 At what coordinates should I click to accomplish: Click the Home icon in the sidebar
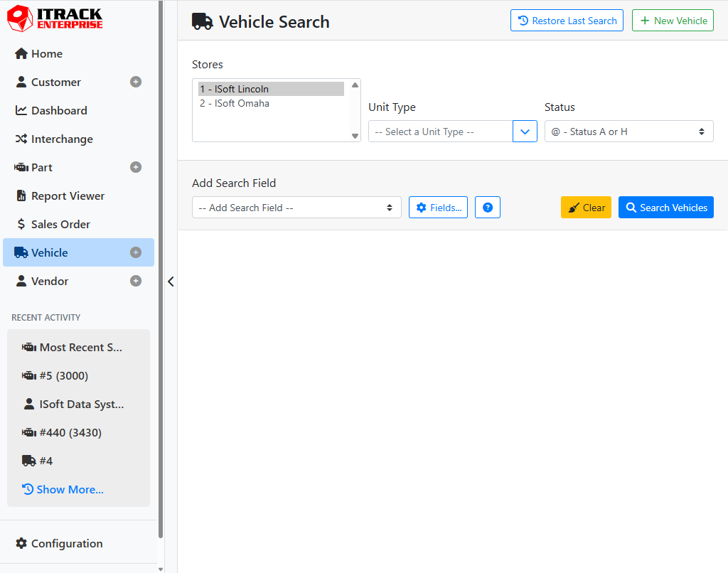coord(21,53)
